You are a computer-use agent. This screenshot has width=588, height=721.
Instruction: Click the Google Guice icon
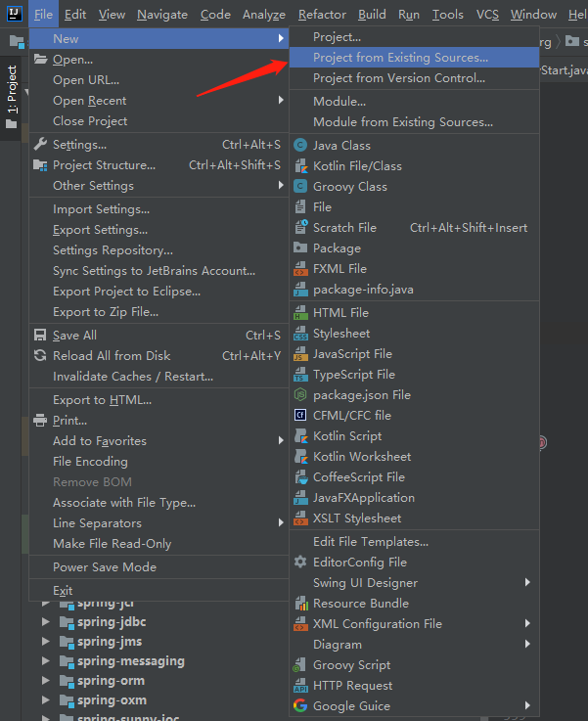click(300, 705)
